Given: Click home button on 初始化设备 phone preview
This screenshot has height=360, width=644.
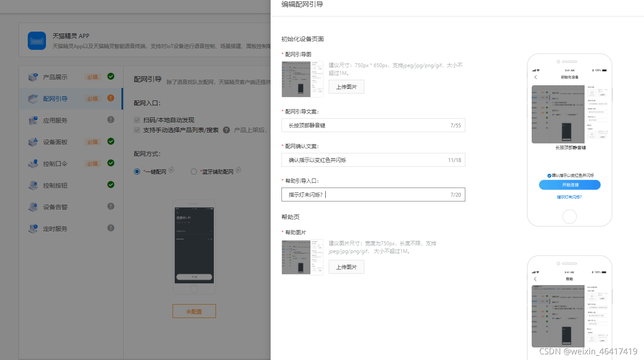Looking at the screenshot, I should [x=569, y=216].
